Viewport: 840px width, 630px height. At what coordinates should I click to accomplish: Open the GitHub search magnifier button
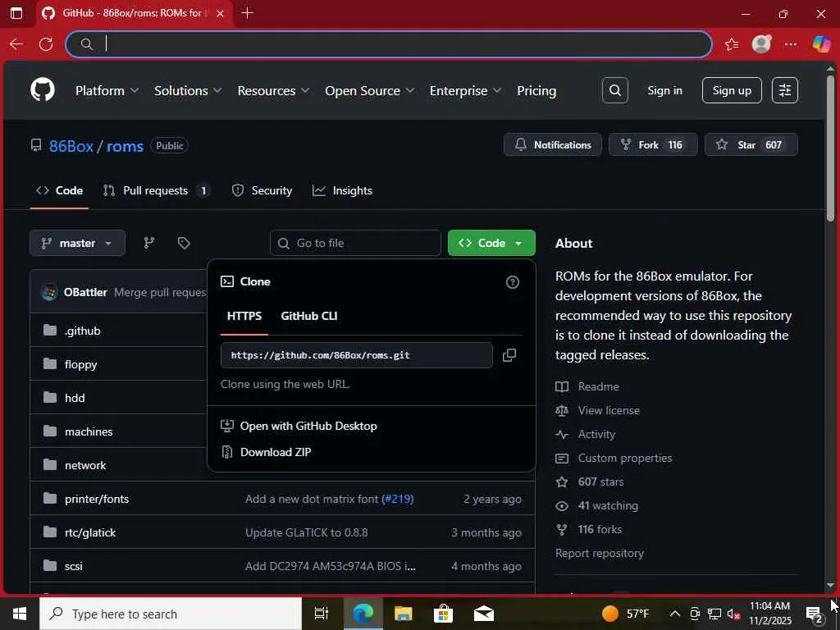615,90
